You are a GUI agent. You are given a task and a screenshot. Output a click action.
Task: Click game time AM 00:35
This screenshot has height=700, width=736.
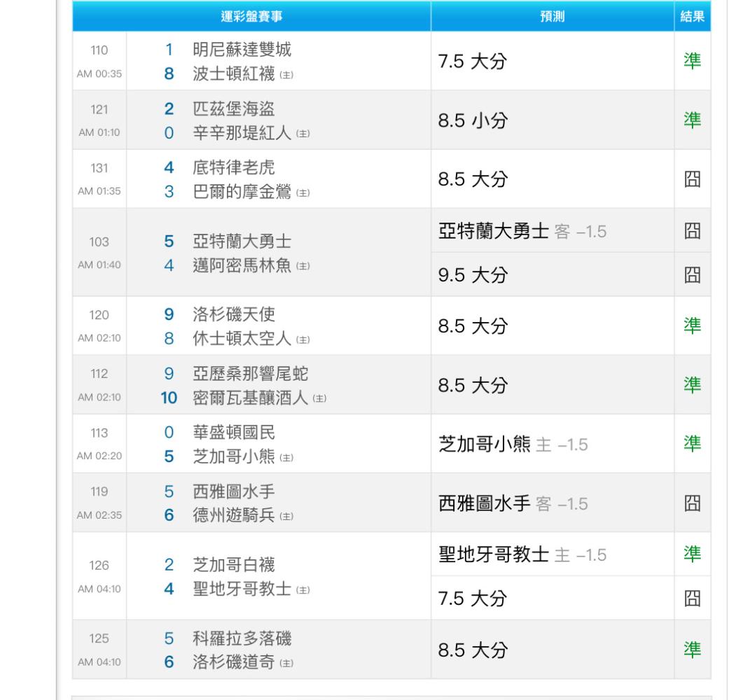pos(99,73)
